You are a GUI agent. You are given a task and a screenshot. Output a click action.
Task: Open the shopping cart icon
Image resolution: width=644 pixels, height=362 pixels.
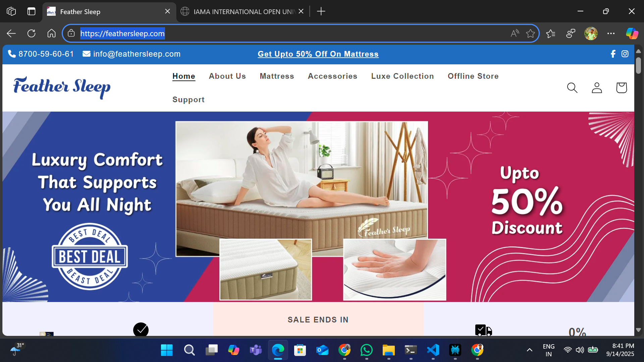point(621,88)
